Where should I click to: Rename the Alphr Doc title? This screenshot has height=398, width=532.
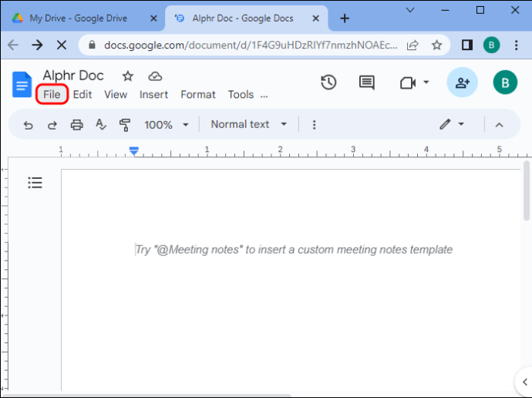73,76
